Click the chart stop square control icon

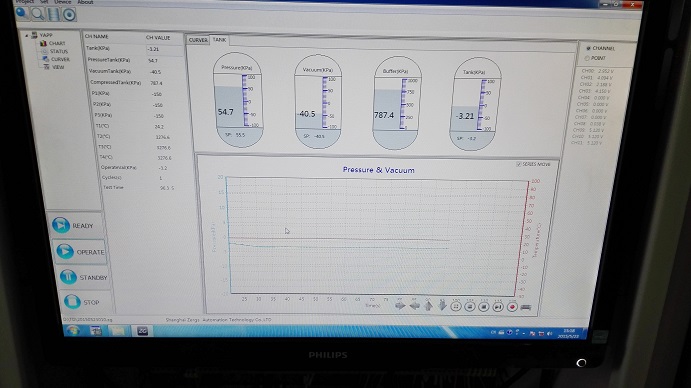click(483, 306)
